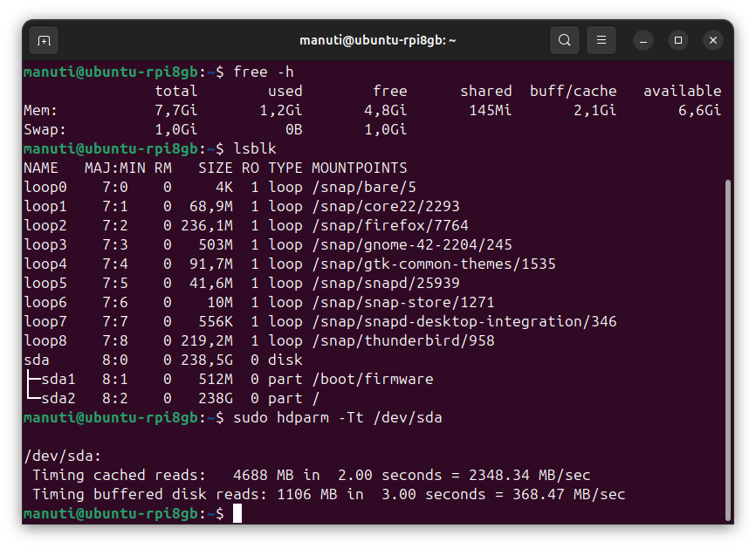The width and height of the screenshot is (756, 549).
Task: Click mountpoint /snap/thunderbird/958
Action: [403, 341]
